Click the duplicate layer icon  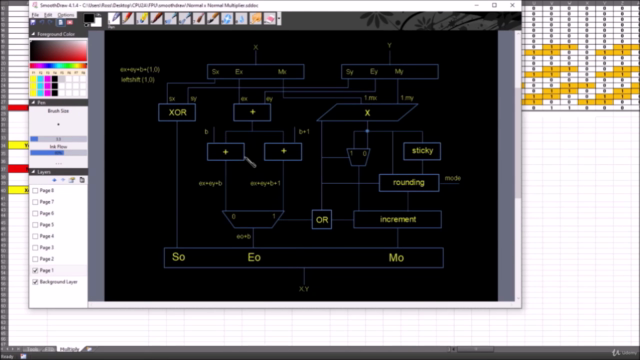82,180
